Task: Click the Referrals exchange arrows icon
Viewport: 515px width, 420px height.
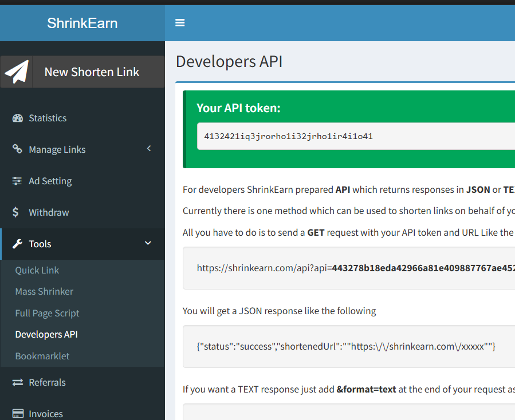Action: (x=18, y=382)
